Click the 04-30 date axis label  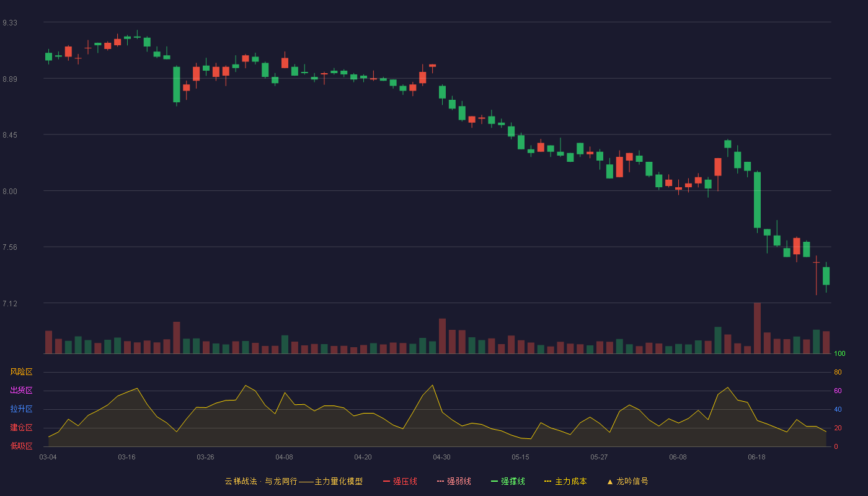tap(441, 457)
